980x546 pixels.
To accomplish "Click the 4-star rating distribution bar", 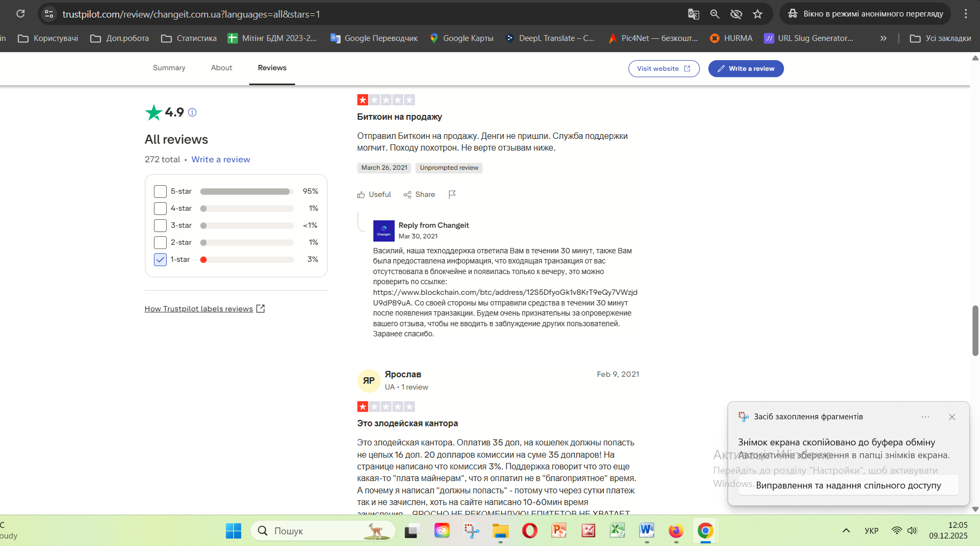I will coord(247,209).
